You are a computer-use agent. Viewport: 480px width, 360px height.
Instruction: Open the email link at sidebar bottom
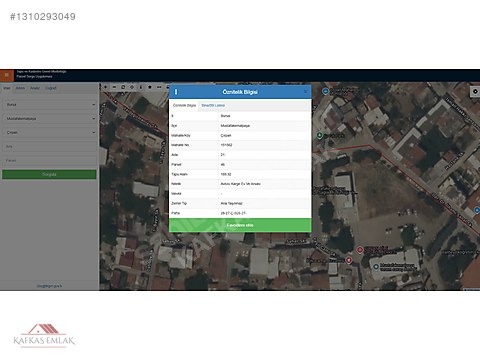pyautogui.click(x=49, y=286)
